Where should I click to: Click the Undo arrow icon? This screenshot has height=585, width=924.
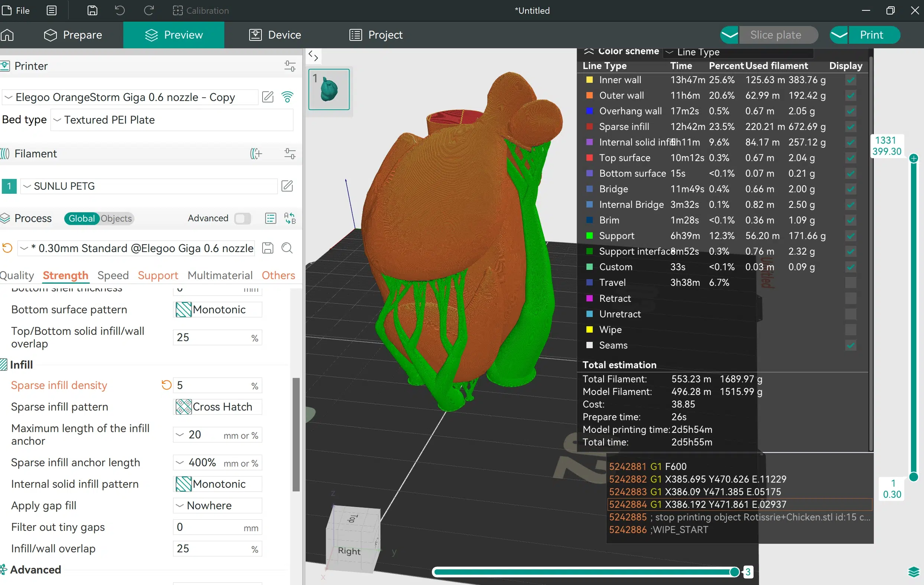click(120, 10)
